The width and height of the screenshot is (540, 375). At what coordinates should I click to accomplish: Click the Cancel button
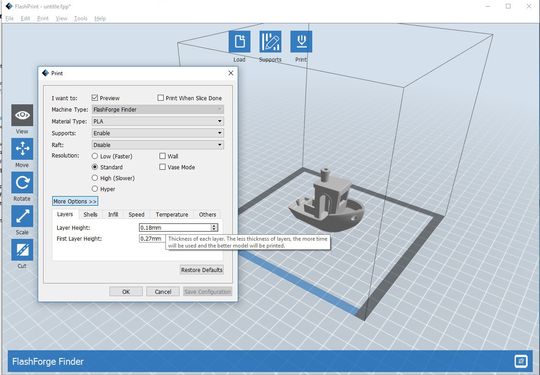click(x=163, y=292)
